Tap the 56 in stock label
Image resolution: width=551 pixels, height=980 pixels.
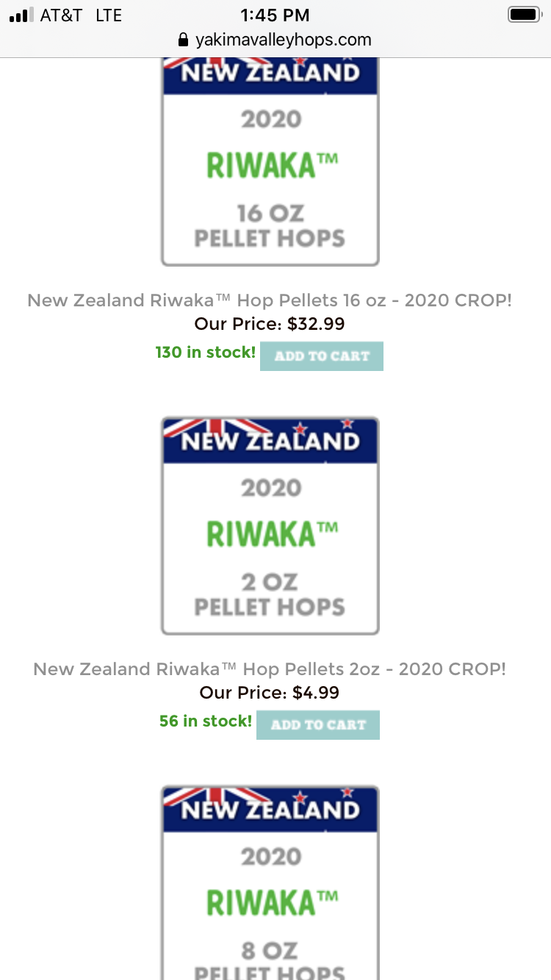click(x=206, y=721)
